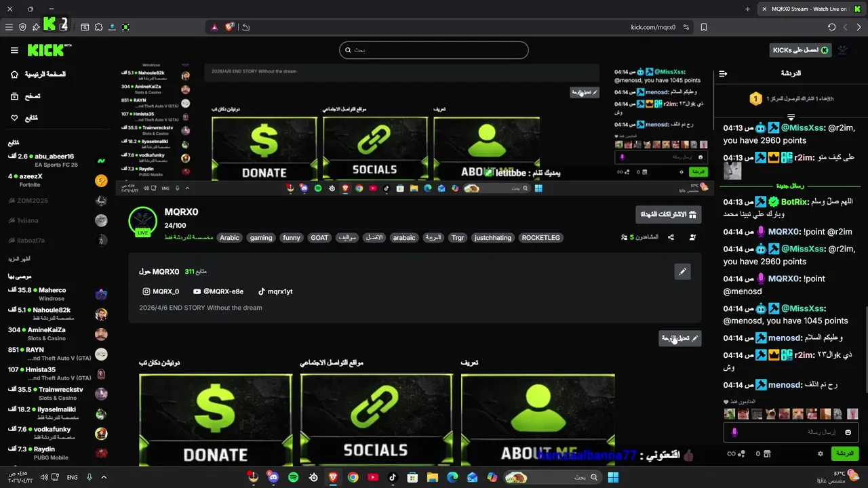868x488 pixels.
Task: Open a new browser tab with plus
Action: (748, 9)
